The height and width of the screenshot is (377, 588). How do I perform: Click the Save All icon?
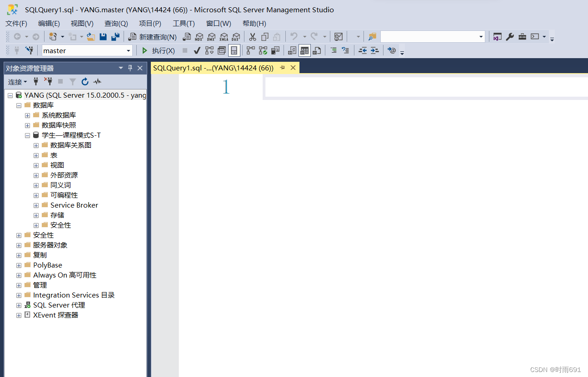point(115,37)
